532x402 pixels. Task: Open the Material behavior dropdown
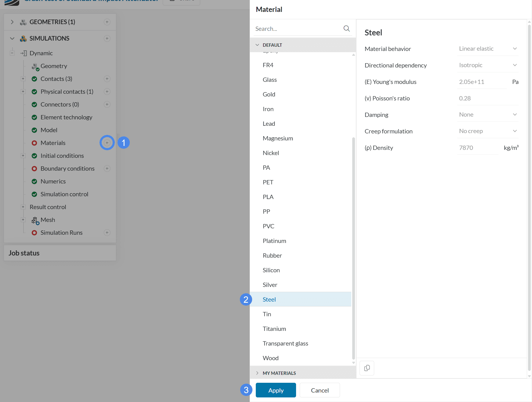487,49
